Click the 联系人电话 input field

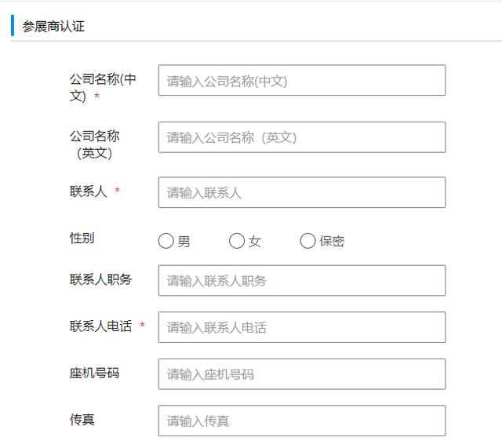(302, 327)
